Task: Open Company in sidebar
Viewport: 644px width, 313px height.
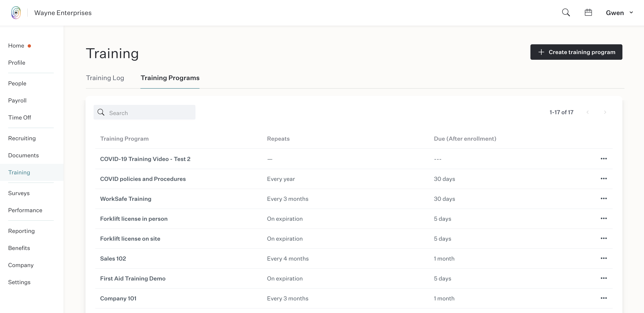Action: coord(21,265)
